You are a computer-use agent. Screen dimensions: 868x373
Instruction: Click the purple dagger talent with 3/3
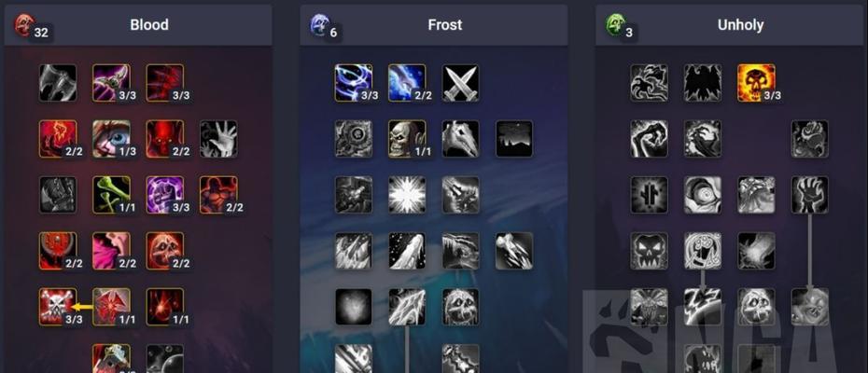(x=111, y=83)
